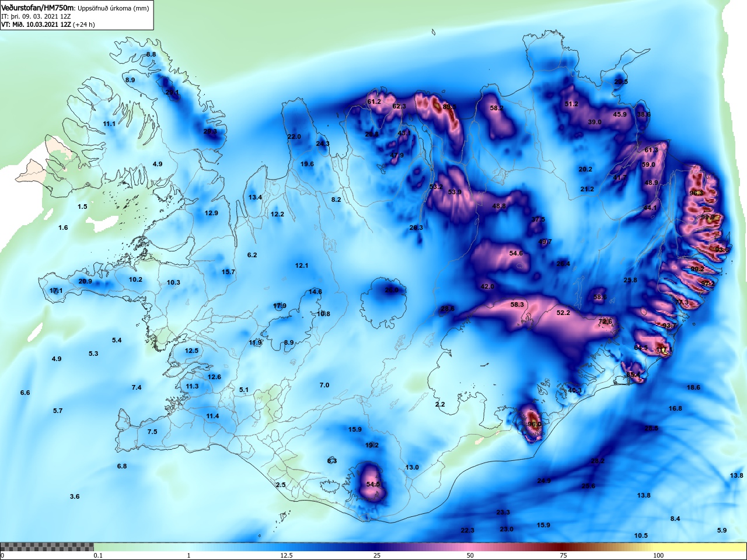The width and height of the screenshot is (747, 560).
Task: Click the precipitation value 12.2
Action: [277, 214]
